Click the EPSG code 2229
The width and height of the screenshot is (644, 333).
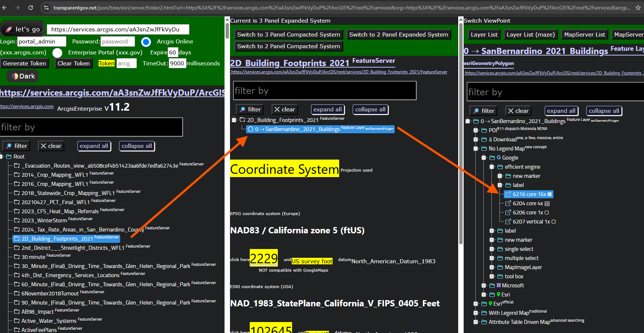(x=264, y=259)
